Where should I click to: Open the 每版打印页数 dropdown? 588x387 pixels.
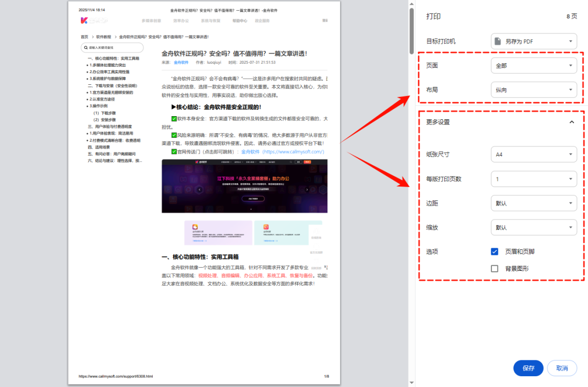(x=533, y=179)
